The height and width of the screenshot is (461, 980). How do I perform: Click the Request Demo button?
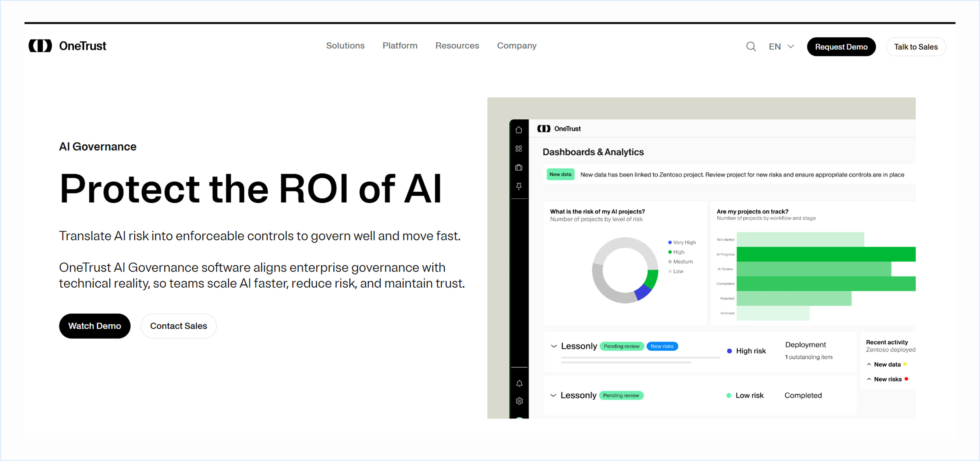(841, 47)
